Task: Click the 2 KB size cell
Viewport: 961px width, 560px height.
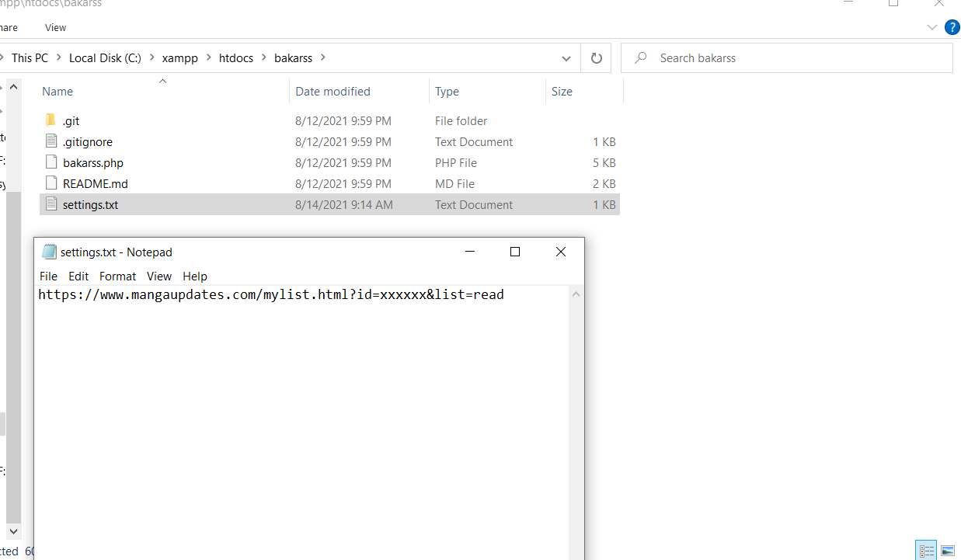Action: (604, 184)
